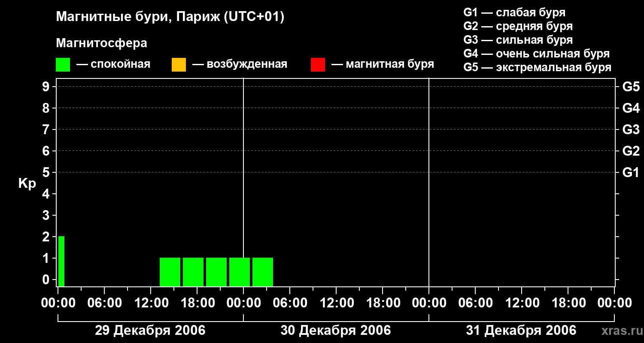Select the 'G1 — слабая буря' legend line
Image resolution: width=644 pixels, height=343 pixels.
coord(514,12)
